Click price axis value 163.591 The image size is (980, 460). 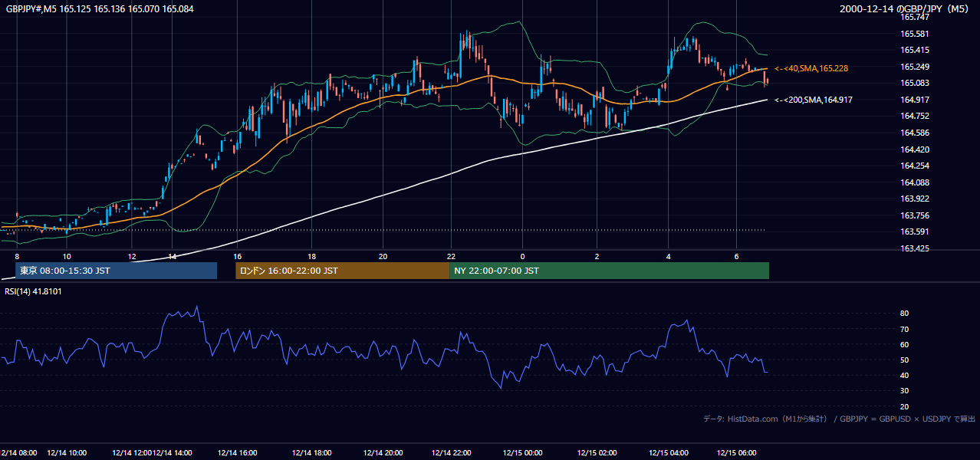[x=914, y=232]
